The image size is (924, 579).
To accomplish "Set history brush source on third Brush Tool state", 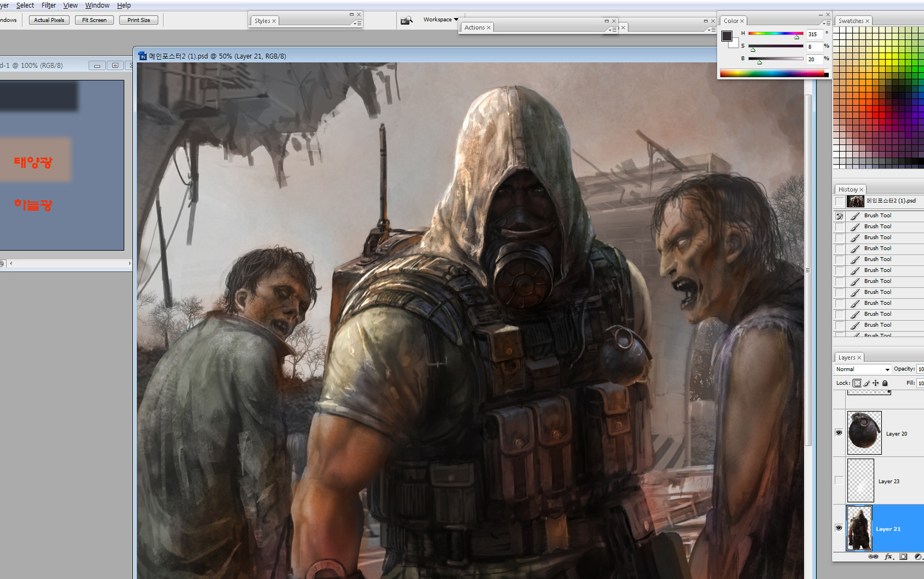I will tap(840, 238).
